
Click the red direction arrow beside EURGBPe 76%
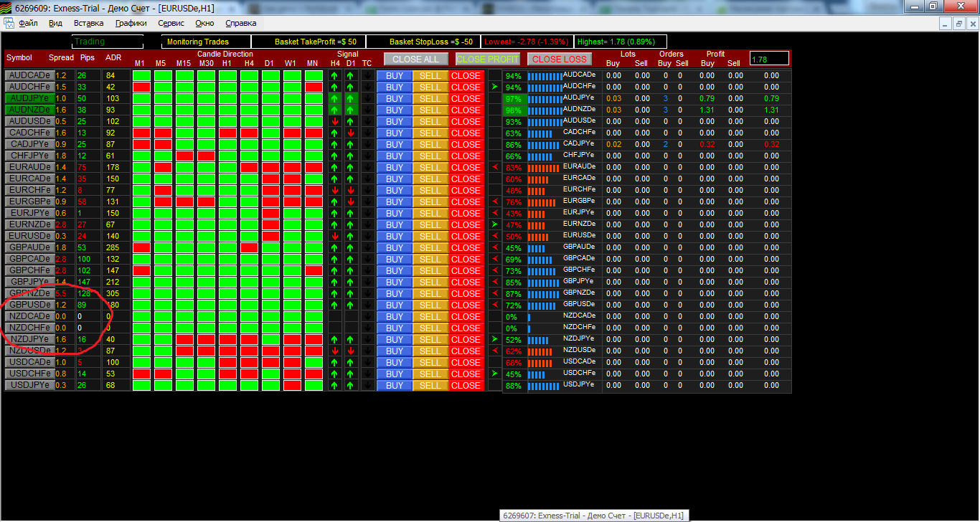[x=494, y=201]
